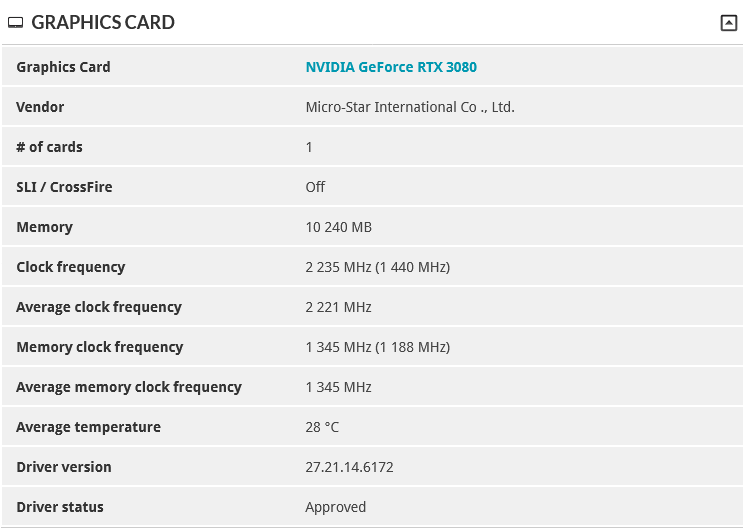Screen dimensions: 743x528
Task: Click the 'Vendor' row label
Action: point(40,107)
